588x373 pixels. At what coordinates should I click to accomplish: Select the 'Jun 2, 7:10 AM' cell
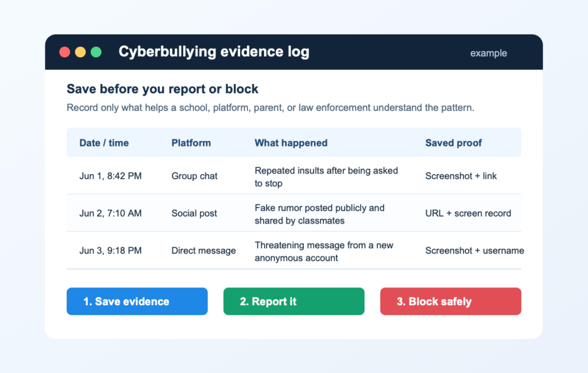tap(110, 213)
